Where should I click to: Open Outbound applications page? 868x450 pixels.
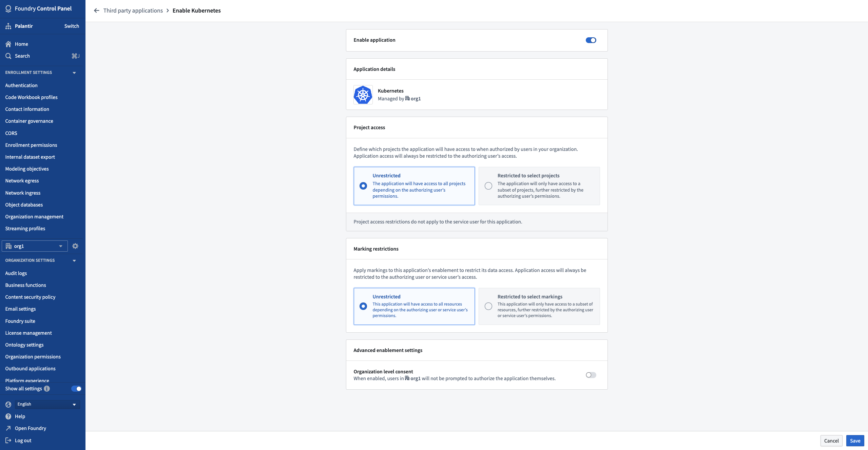coord(31,369)
